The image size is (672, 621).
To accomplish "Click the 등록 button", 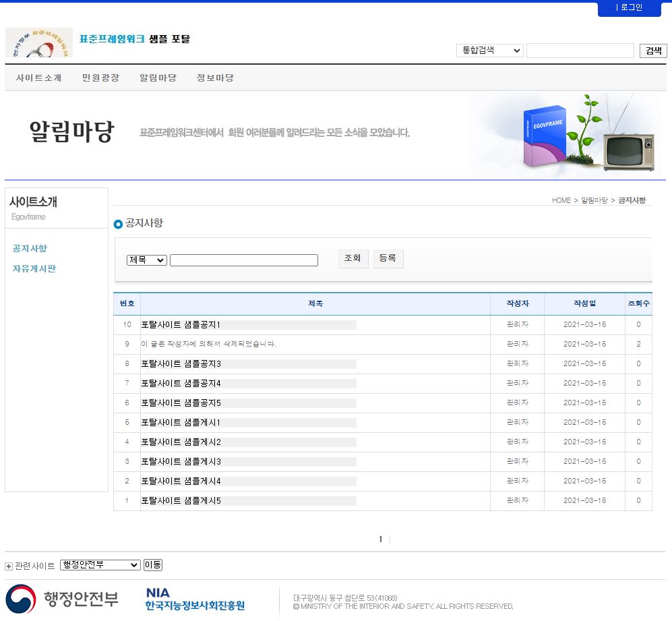I will click(x=388, y=259).
